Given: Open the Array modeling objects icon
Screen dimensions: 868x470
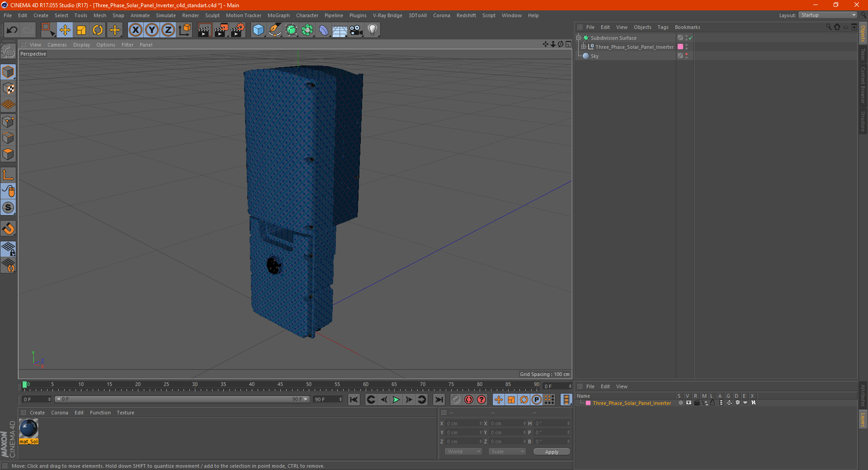Looking at the screenshot, I should coord(307,30).
